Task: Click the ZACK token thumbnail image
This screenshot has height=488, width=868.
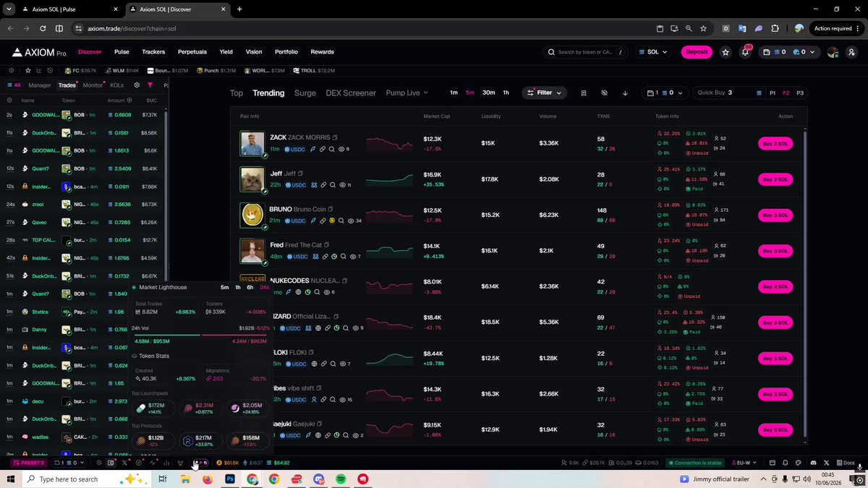Action: [x=252, y=144]
